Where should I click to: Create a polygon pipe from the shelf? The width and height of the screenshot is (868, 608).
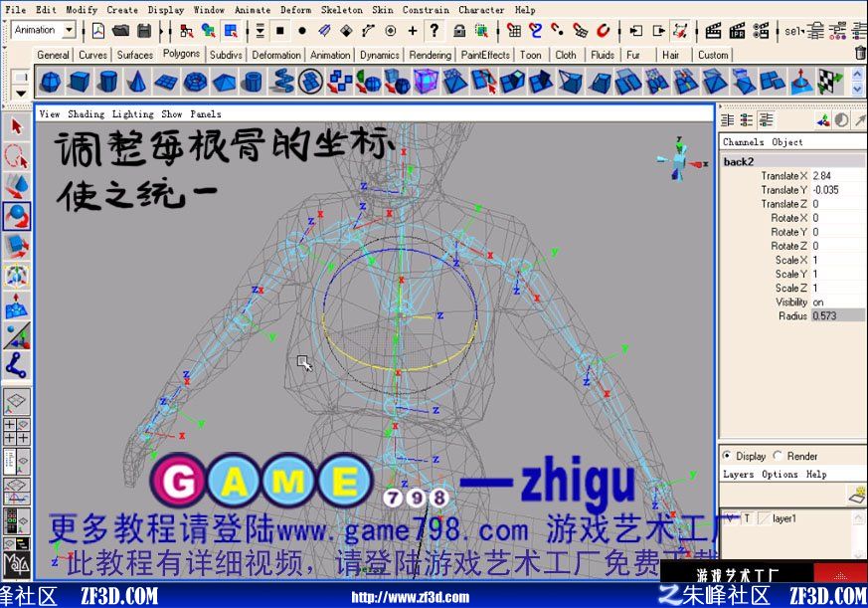point(253,82)
